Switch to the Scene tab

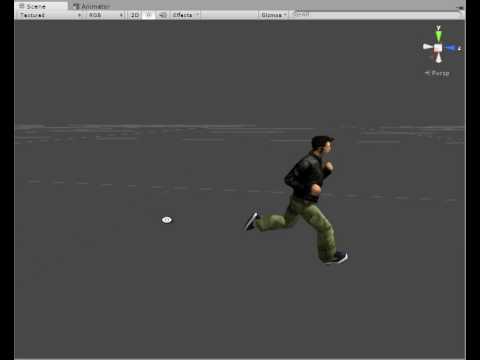tap(40, 6)
